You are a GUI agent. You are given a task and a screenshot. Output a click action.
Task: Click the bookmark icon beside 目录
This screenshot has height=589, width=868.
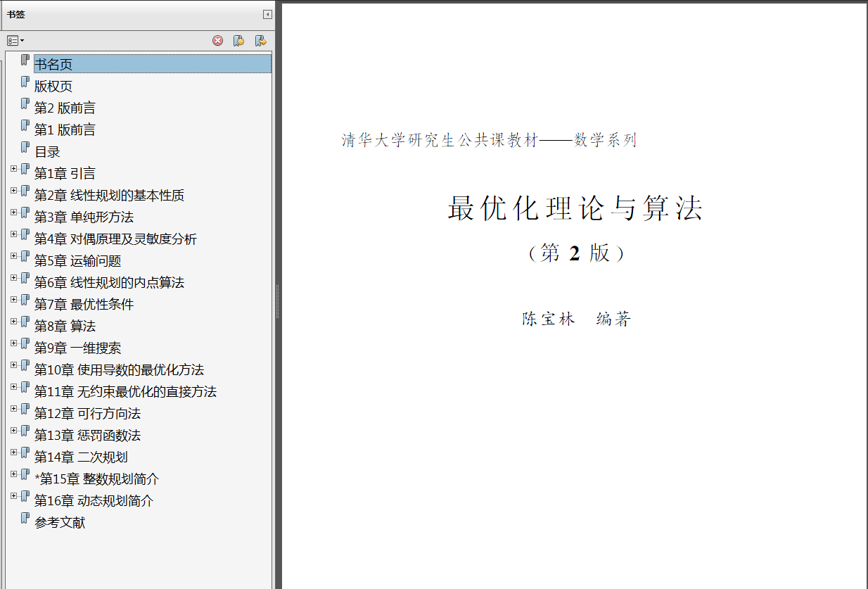[25, 148]
